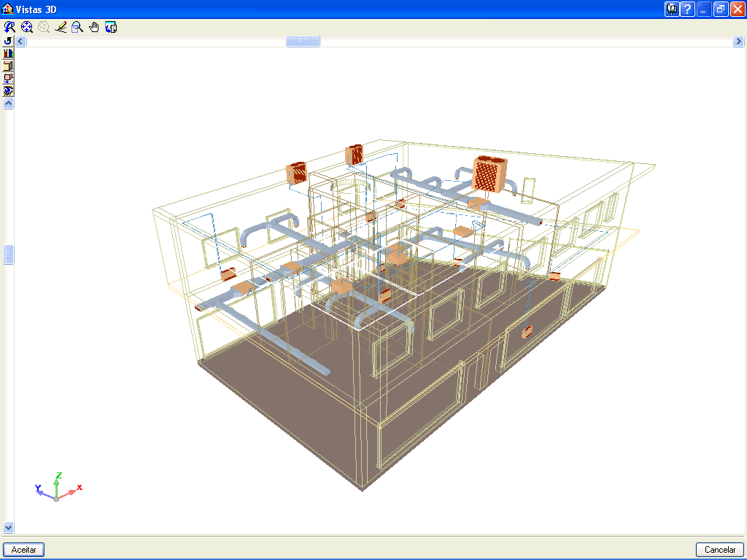Click right arrow of horizontal rotation slider

click(x=738, y=42)
